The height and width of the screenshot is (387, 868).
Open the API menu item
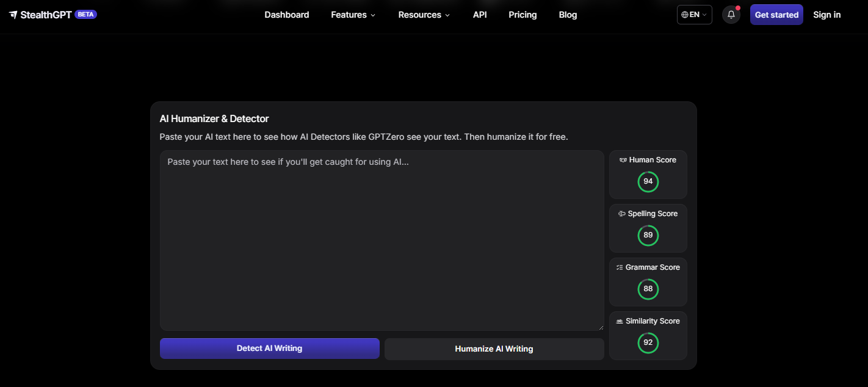coord(480,15)
